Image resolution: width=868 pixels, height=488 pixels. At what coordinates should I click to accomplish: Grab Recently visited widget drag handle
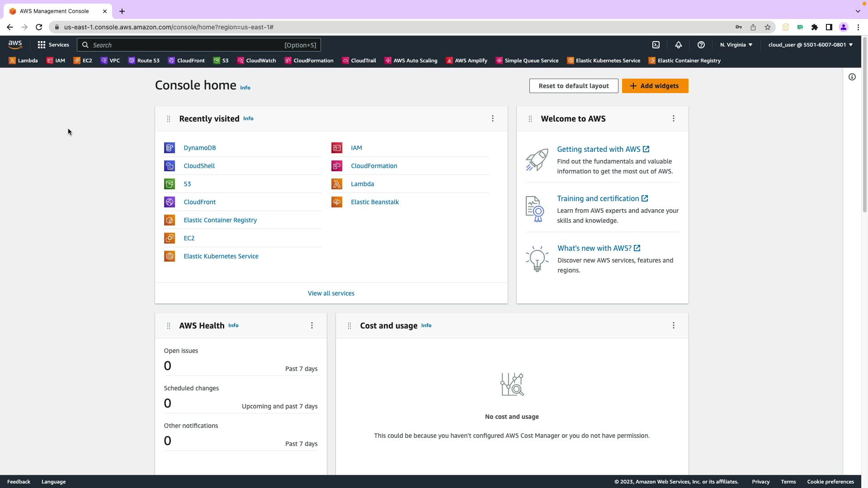[x=169, y=119]
